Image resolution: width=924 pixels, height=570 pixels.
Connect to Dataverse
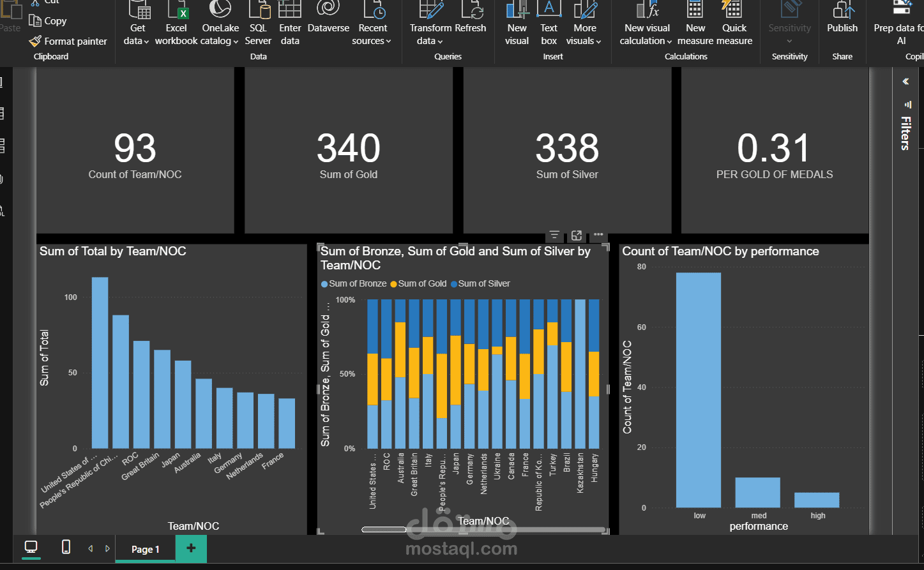(328, 18)
